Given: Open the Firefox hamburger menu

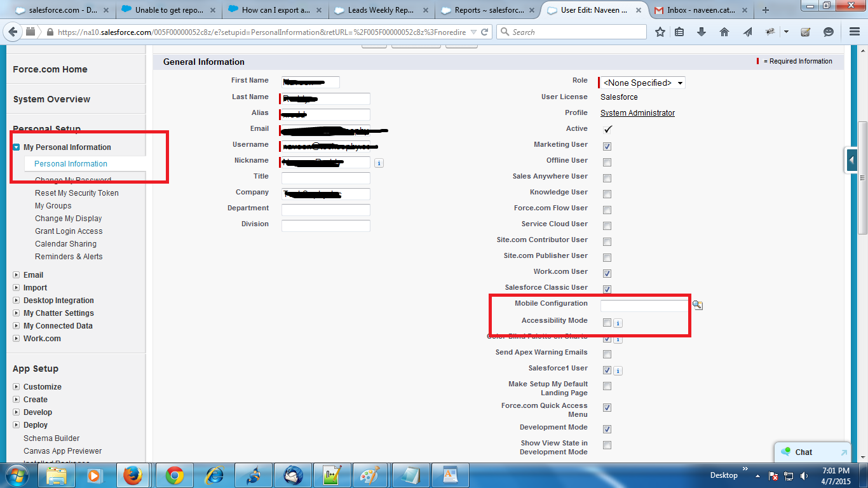Looking at the screenshot, I should 854,32.
